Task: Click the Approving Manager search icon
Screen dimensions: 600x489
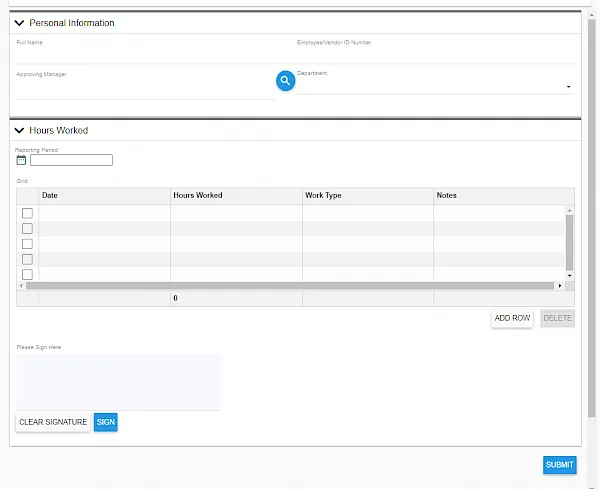Action: coord(285,81)
